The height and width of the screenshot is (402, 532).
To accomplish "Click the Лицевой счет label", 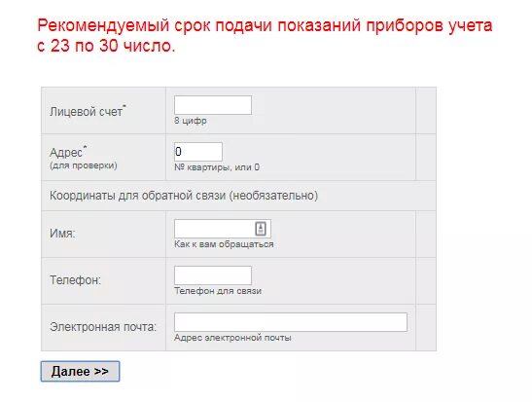I will point(88,111).
